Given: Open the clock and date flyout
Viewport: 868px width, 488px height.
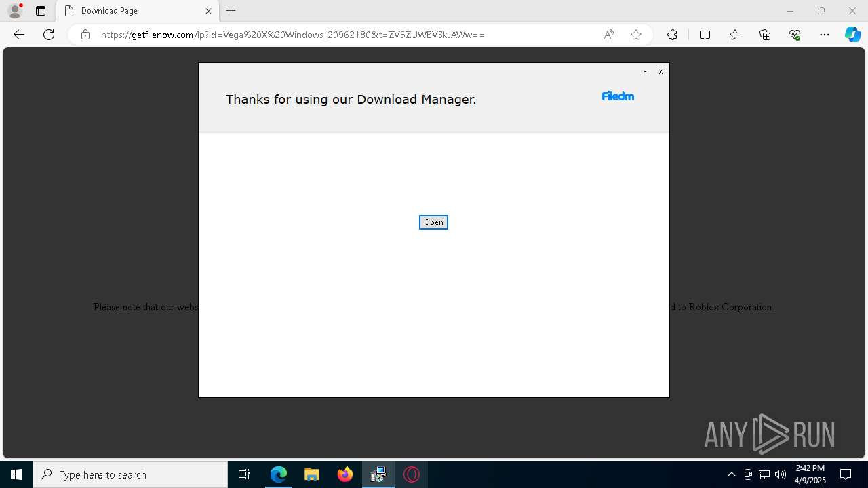Looking at the screenshot, I should (x=810, y=474).
